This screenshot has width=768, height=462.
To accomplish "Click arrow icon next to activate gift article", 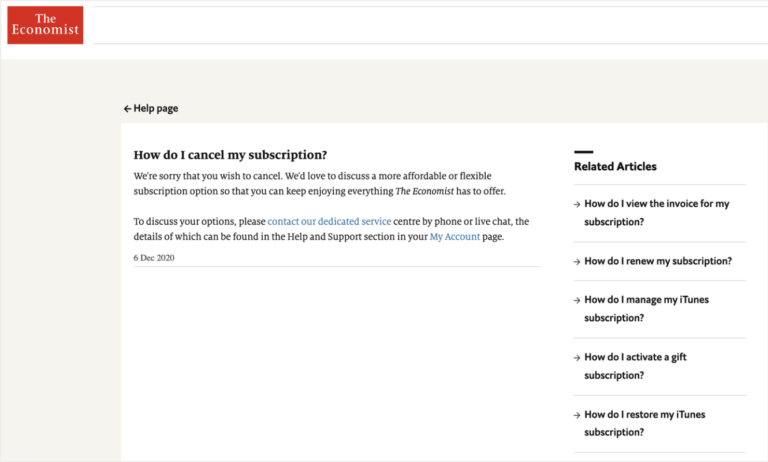I will click(577, 358).
